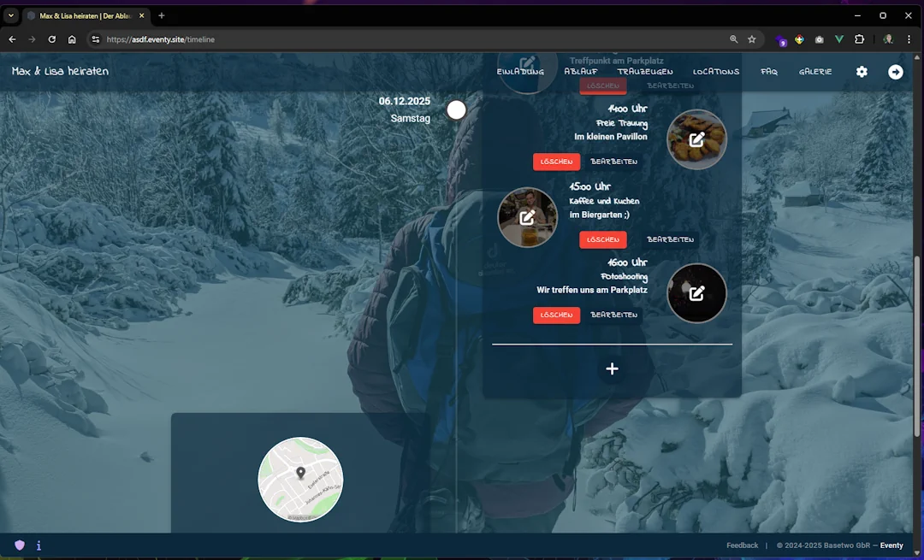Click the copyright text '2024-2025 Basetwo GbR'
The height and width of the screenshot is (560, 924).
click(827, 545)
